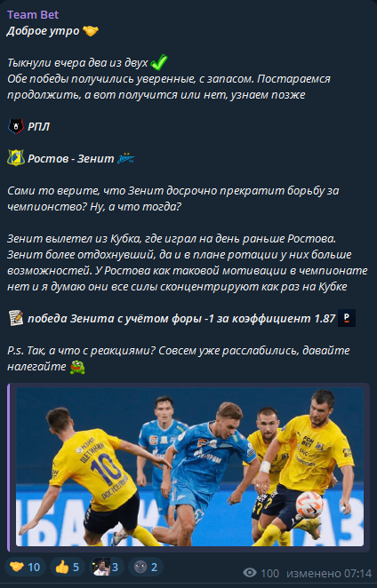
Task: Click the bookmaker P logo icon
Action: pos(347,318)
